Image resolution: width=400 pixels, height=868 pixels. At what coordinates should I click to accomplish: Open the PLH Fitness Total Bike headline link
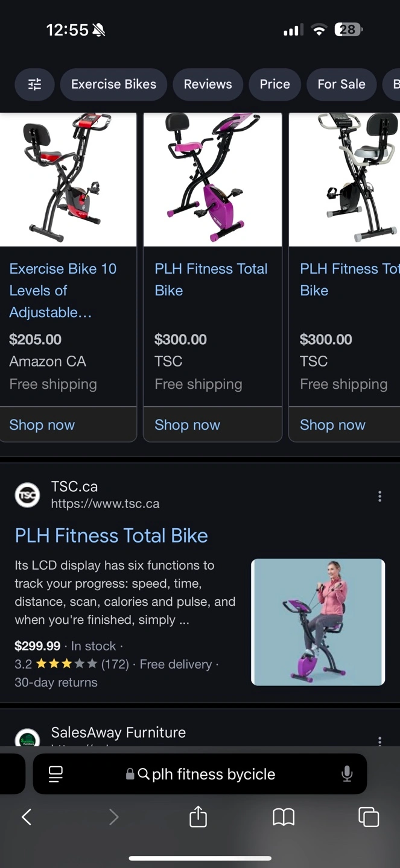point(112,535)
